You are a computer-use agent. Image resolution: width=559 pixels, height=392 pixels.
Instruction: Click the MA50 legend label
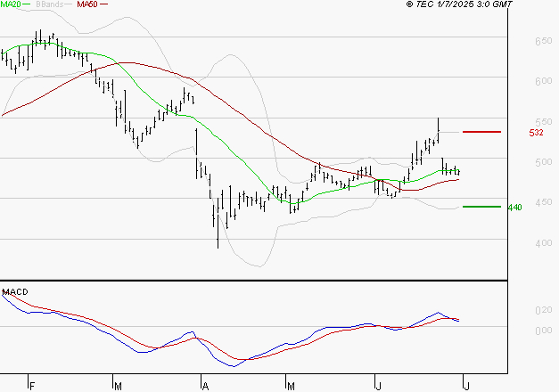(x=87, y=4)
